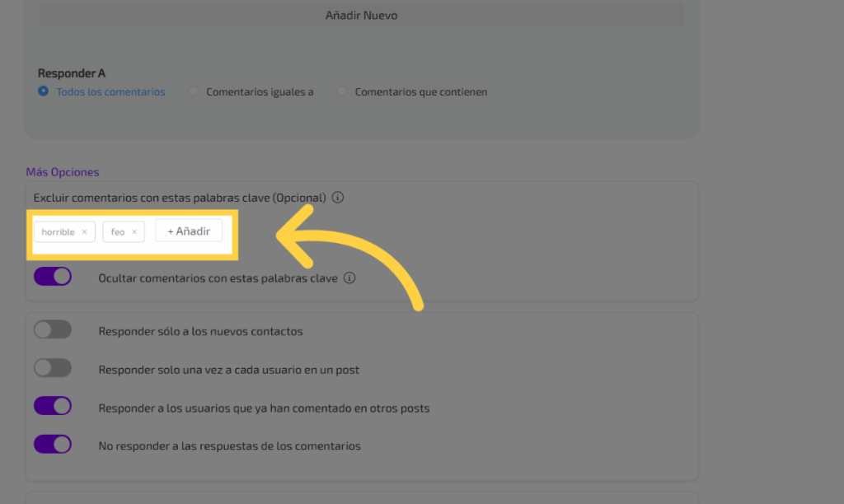
Task: Select 'Todos los comentarios' radio option
Action: pyautogui.click(x=44, y=91)
